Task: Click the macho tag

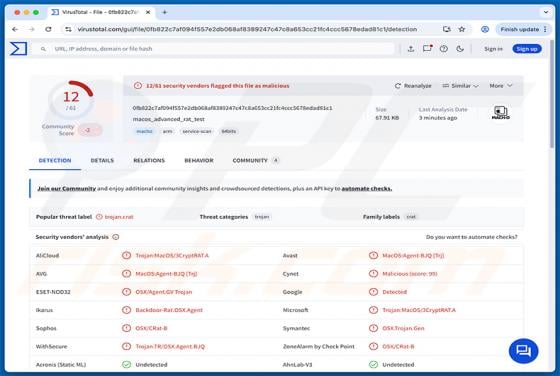Action: (144, 131)
